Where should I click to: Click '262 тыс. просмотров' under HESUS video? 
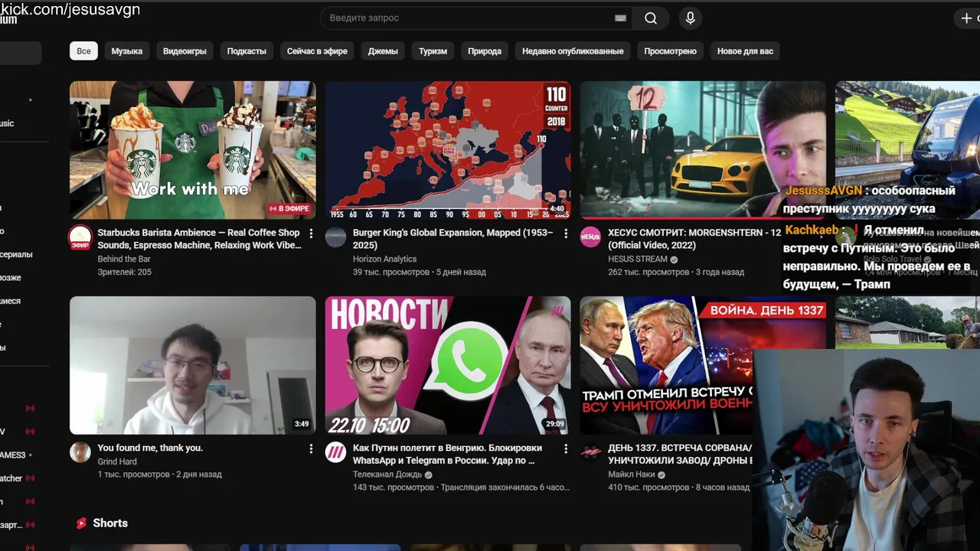648,272
